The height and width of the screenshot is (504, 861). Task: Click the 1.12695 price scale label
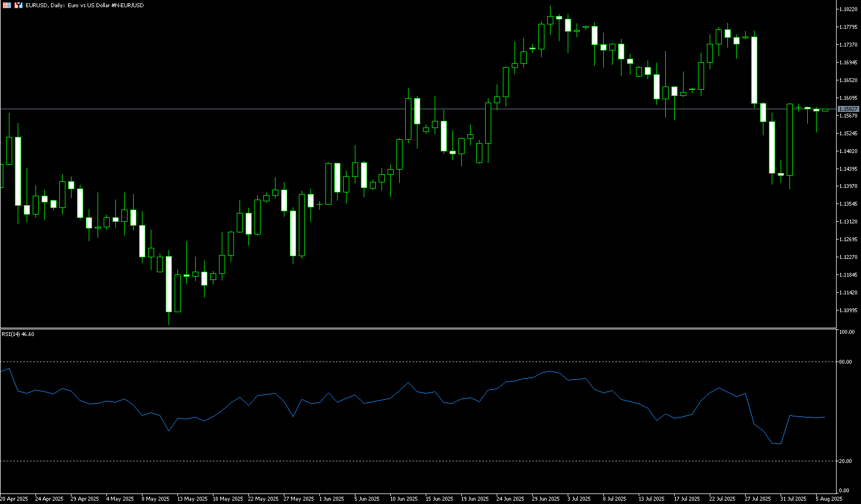[x=849, y=240]
